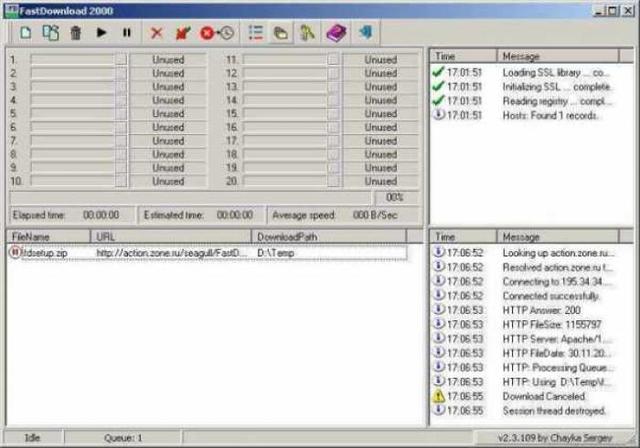Click the Queue: 1 status bar panel

[x=123, y=438]
